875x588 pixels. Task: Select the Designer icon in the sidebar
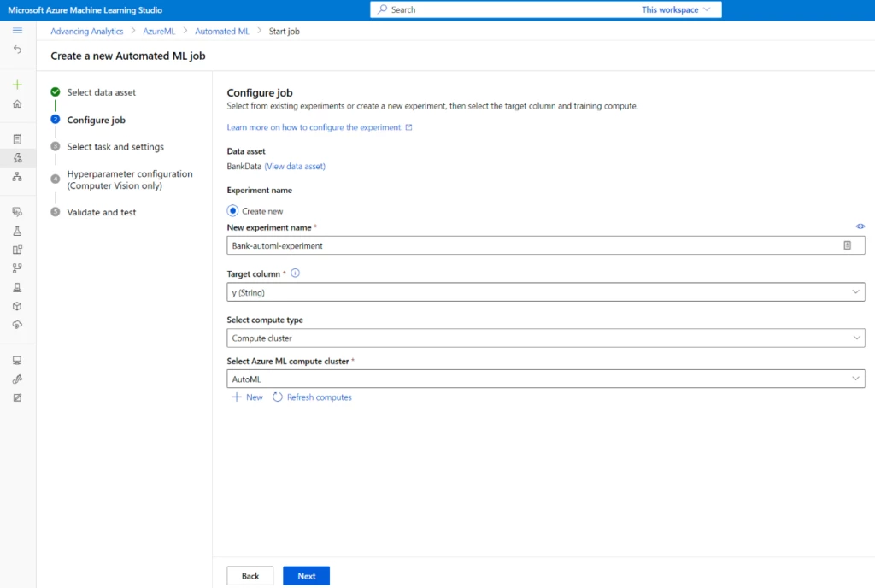click(17, 177)
